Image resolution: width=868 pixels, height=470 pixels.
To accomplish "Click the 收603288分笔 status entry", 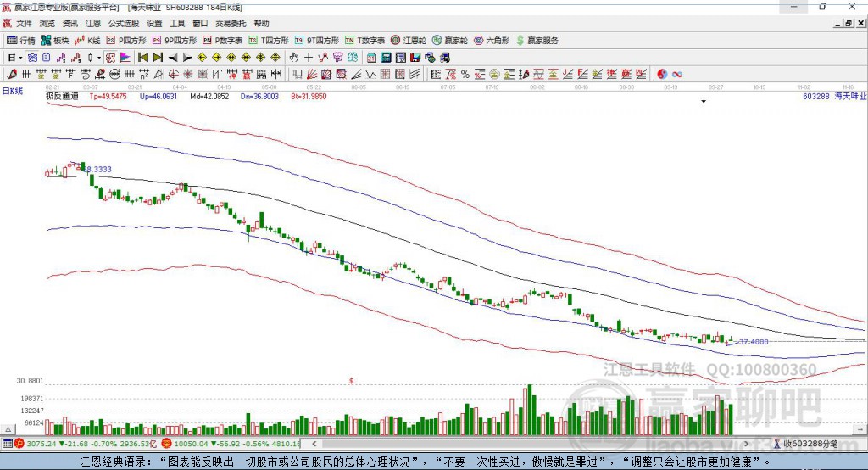I will (805, 444).
